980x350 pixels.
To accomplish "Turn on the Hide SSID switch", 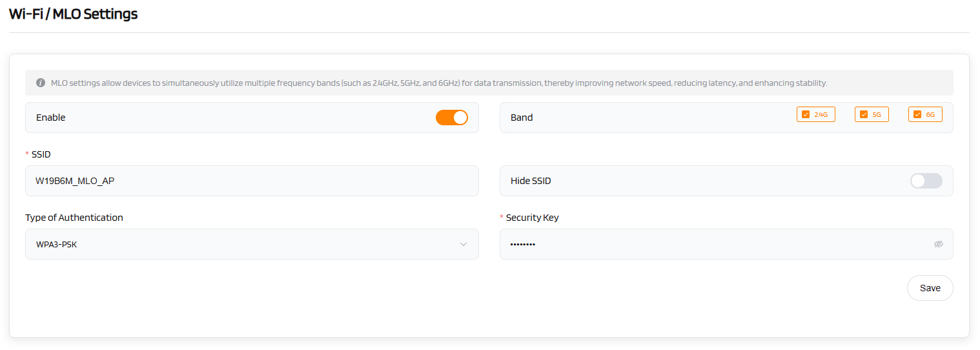I will pos(926,181).
